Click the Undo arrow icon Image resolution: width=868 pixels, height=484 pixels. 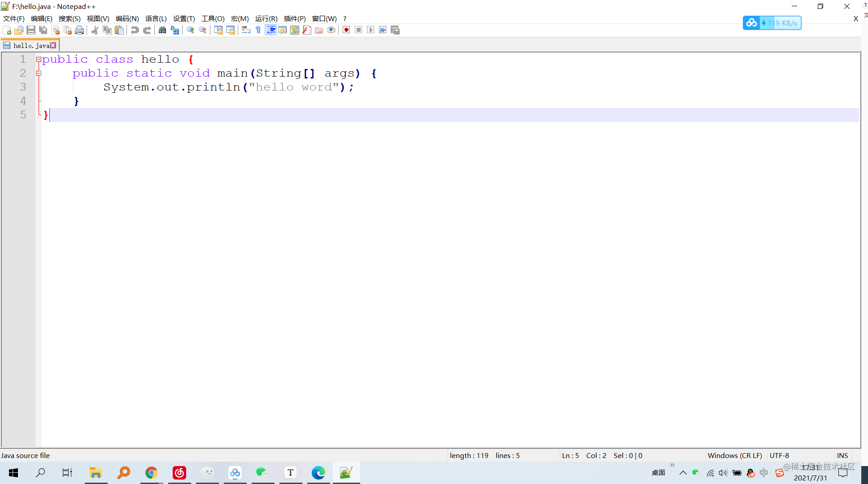pos(135,30)
